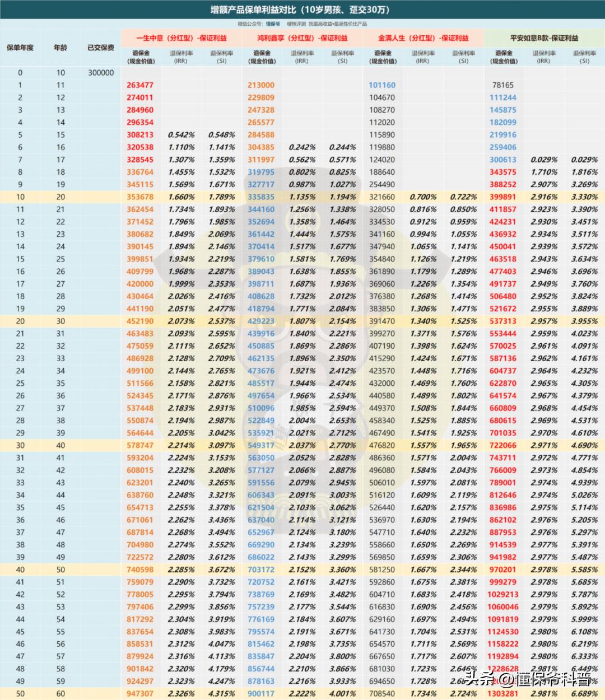The height and width of the screenshot is (700, 605).
Task: Click the year-10 value 353678
Action: (x=140, y=197)
